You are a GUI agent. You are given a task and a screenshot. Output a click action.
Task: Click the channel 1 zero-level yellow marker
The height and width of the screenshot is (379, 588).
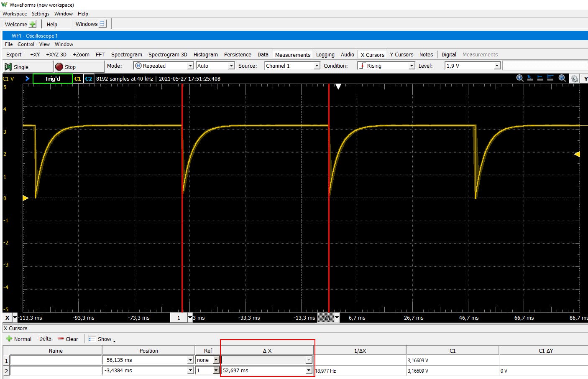(x=25, y=198)
